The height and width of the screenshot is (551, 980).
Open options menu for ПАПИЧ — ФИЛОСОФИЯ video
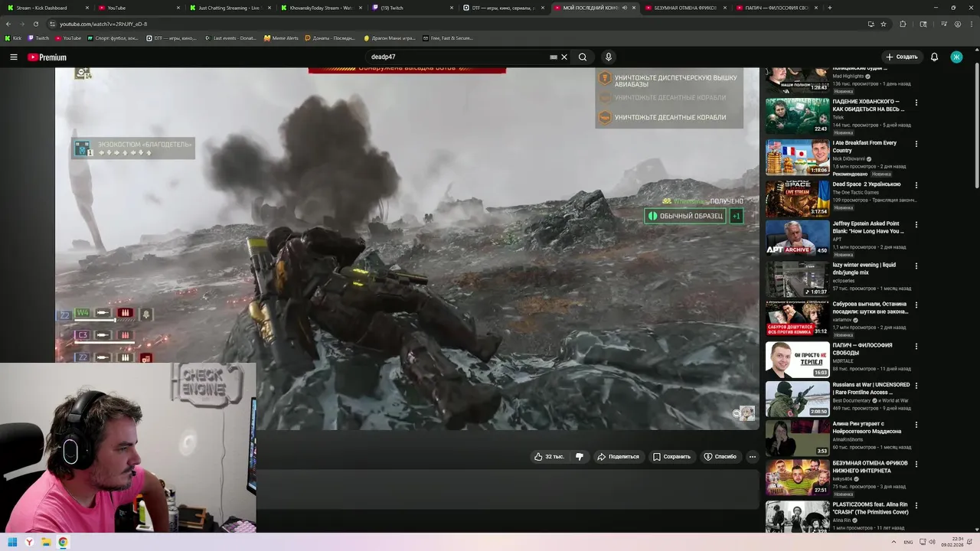916,347
